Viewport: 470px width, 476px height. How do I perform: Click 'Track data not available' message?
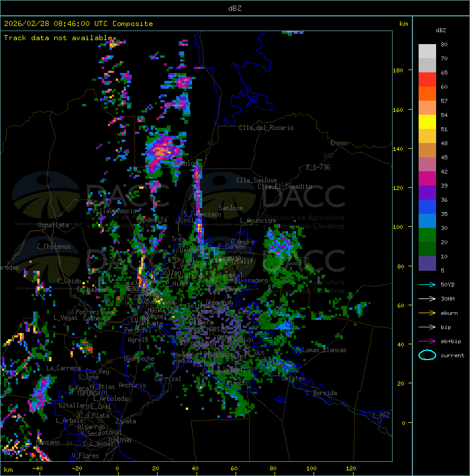click(x=58, y=38)
